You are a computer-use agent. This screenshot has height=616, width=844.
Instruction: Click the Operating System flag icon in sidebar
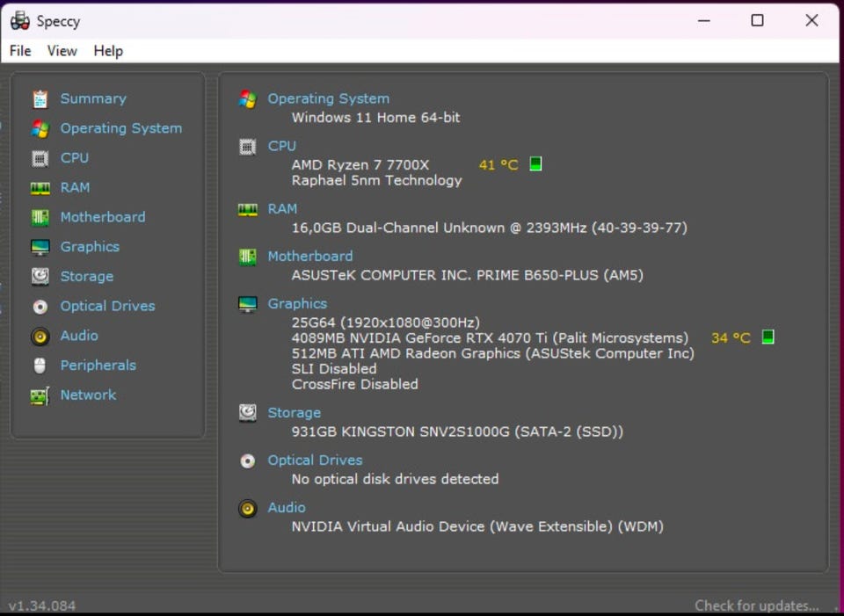[x=40, y=128]
